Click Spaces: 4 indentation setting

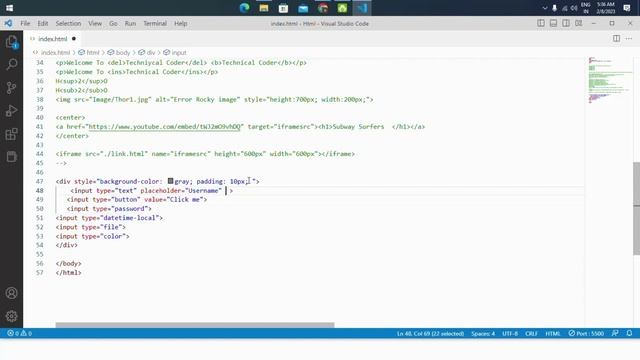pos(483,333)
